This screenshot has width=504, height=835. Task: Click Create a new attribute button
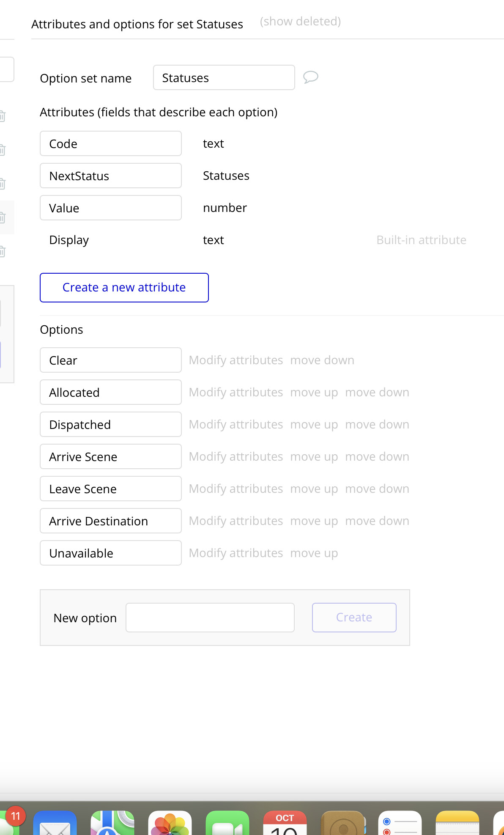point(124,288)
